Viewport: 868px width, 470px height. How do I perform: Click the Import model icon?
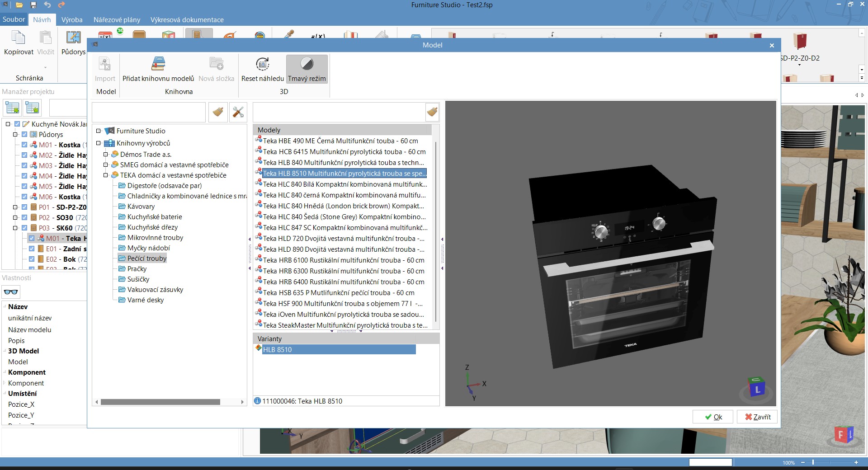(x=105, y=64)
